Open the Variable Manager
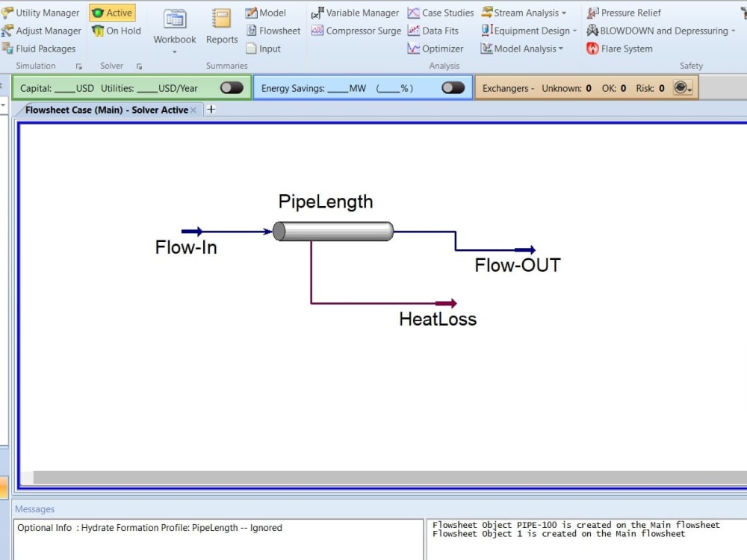 point(355,13)
